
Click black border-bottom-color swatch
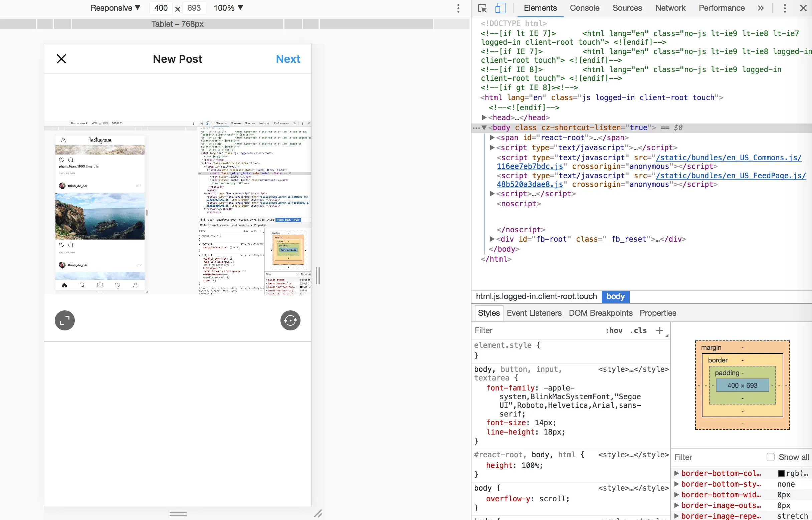click(x=781, y=473)
